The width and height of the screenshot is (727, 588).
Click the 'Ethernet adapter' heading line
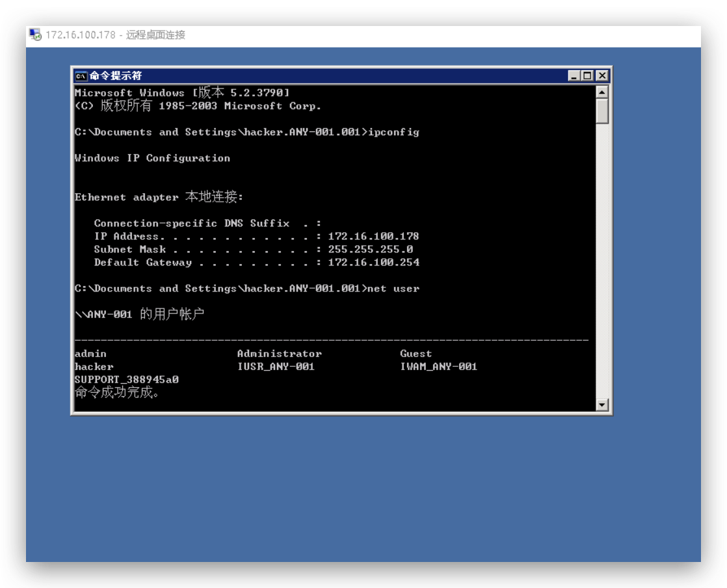(x=159, y=196)
